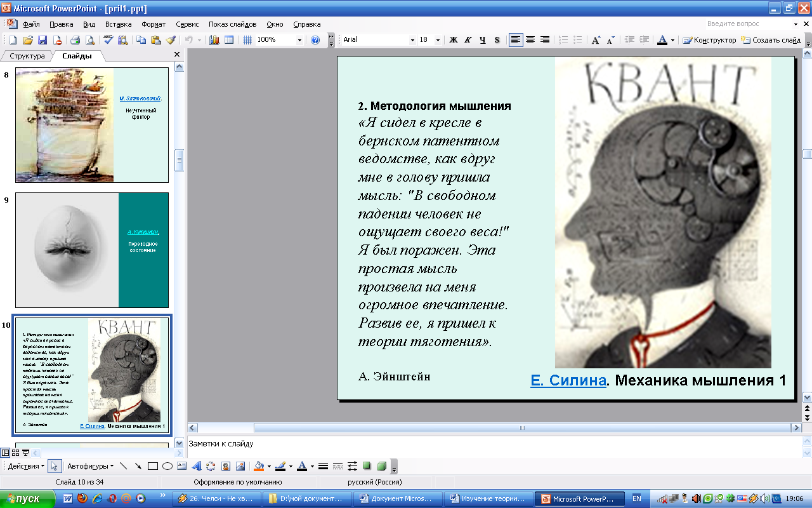This screenshot has width=812, height=508.
Task: Expand the font color arrow in the formatting toolbar
Action: 673,40
